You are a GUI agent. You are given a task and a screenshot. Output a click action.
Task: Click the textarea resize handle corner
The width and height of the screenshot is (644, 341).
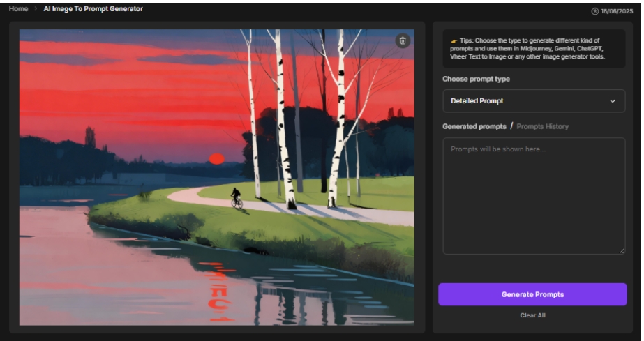tap(622, 250)
